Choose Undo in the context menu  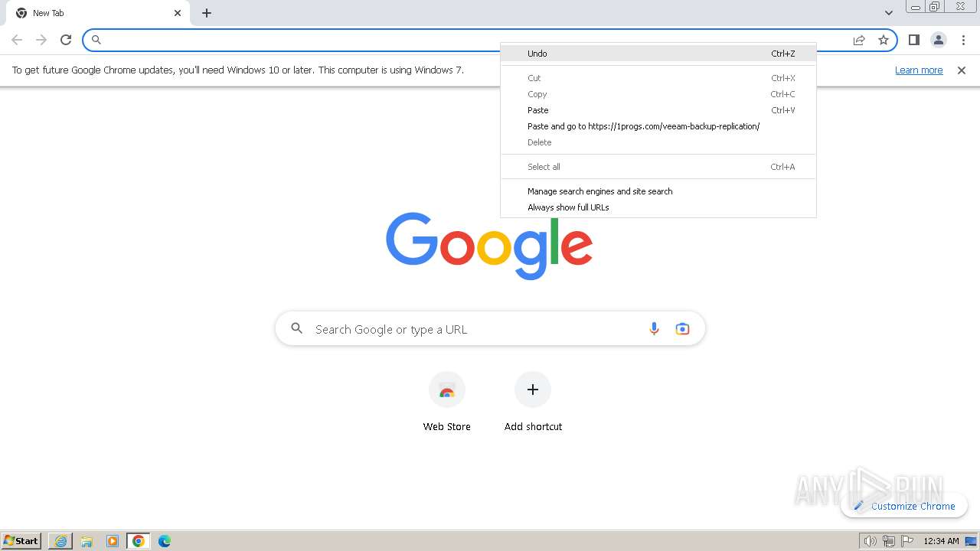pyautogui.click(x=658, y=54)
